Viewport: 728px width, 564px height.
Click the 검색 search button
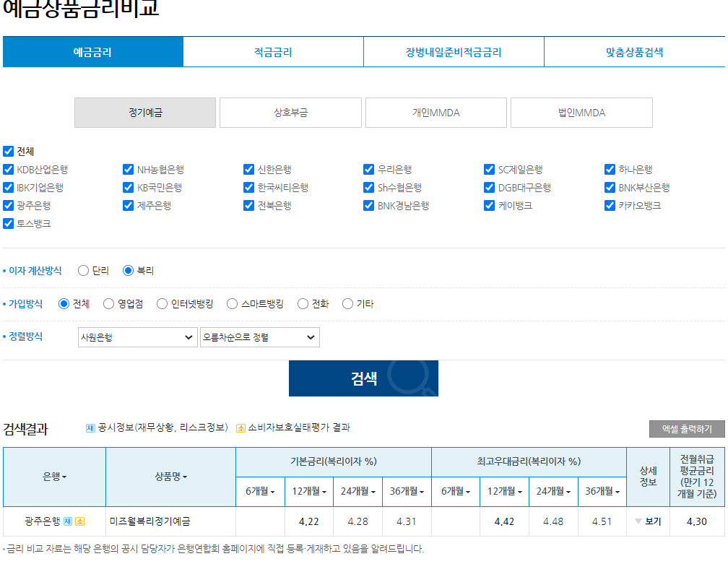pos(363,378)
